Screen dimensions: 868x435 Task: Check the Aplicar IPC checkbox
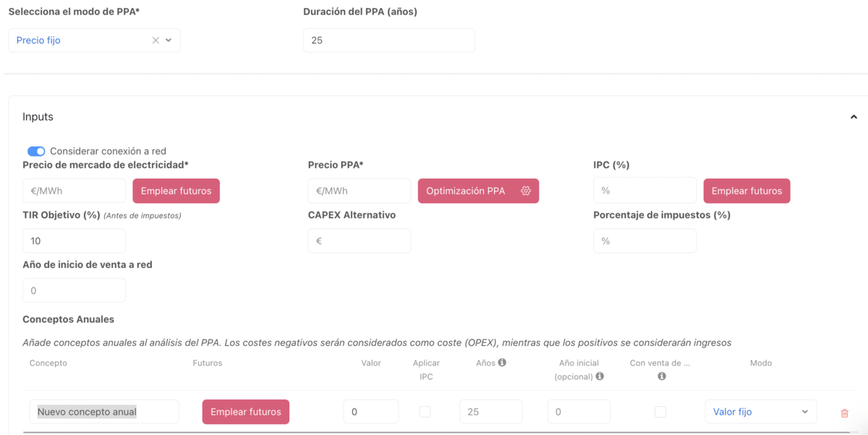[425, 412]
